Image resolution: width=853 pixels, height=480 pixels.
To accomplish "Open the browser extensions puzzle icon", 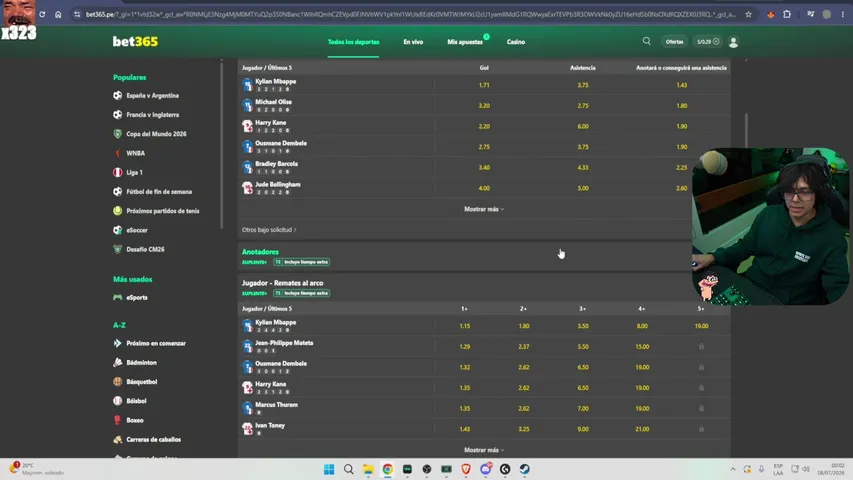I will pos(787,15).
